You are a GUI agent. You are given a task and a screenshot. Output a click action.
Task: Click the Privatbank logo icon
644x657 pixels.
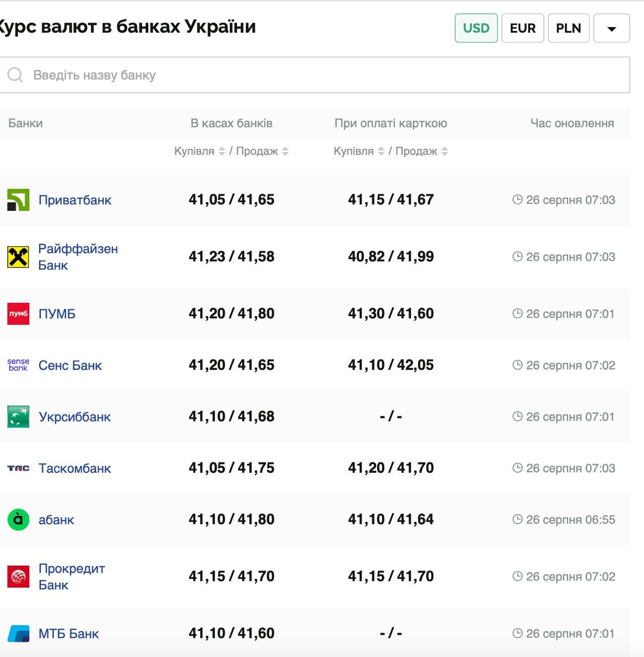(x=18, y=200)
